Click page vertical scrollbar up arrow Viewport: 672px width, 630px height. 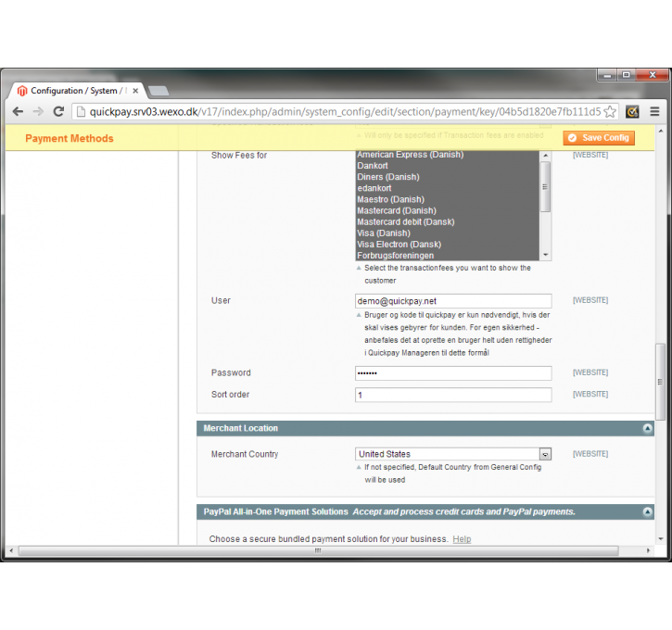[x=661, y=131]
